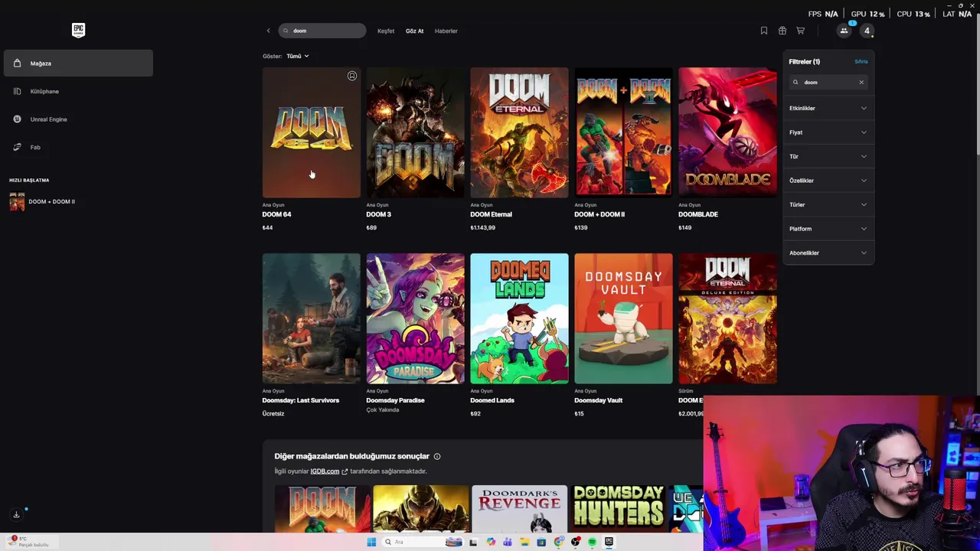This screenshot has width=980, height=551.
Task: Open the gift icon in header
Action: tap(782, 31)
